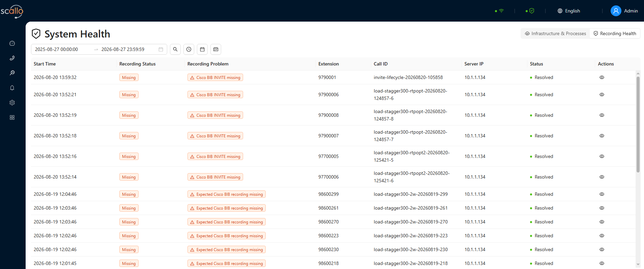
Task: Click Cisco BIB INVITE missing tag for 97900007
Action: click(215, 136)
